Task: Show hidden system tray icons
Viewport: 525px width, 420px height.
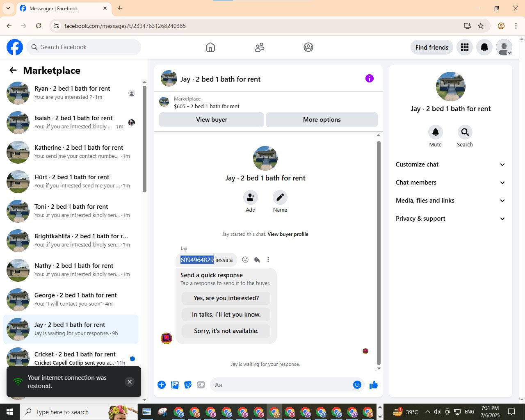Action: [x=427, y=412]
